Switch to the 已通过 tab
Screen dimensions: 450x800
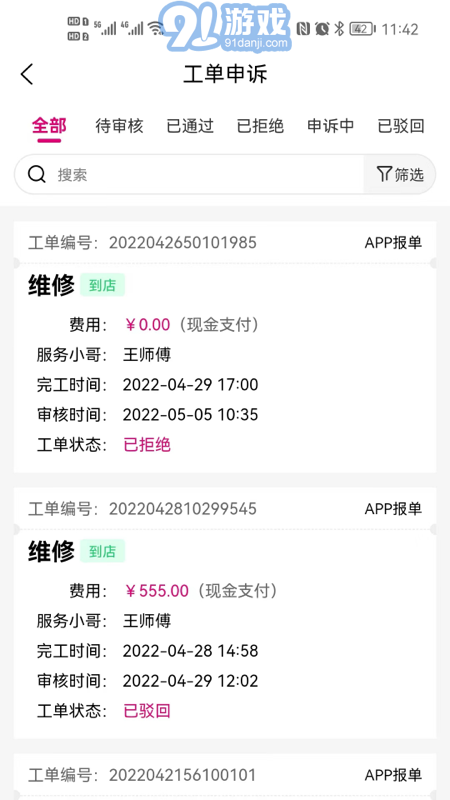[190, 126]
